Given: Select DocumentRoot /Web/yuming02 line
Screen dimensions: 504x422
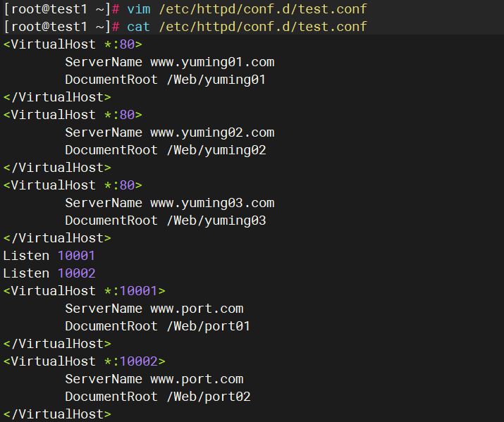Looking at the screenshot, I should [x=166, y=150].
